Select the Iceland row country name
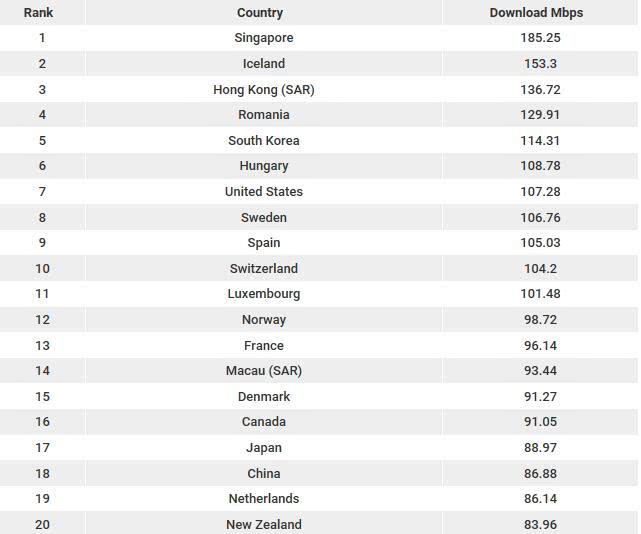This screenshot has width=641, height=534. 263,64
